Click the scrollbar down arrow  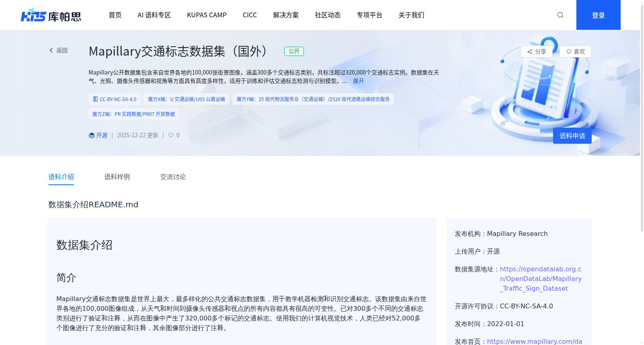[642, 343]
